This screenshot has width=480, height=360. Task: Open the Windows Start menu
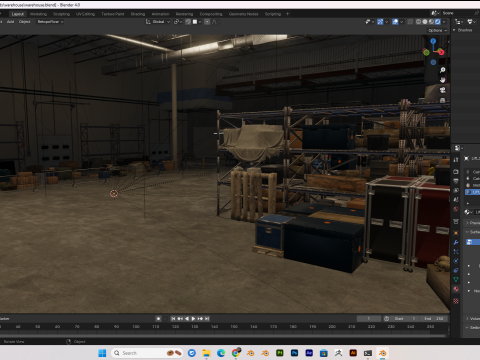(x=102, y=353)
